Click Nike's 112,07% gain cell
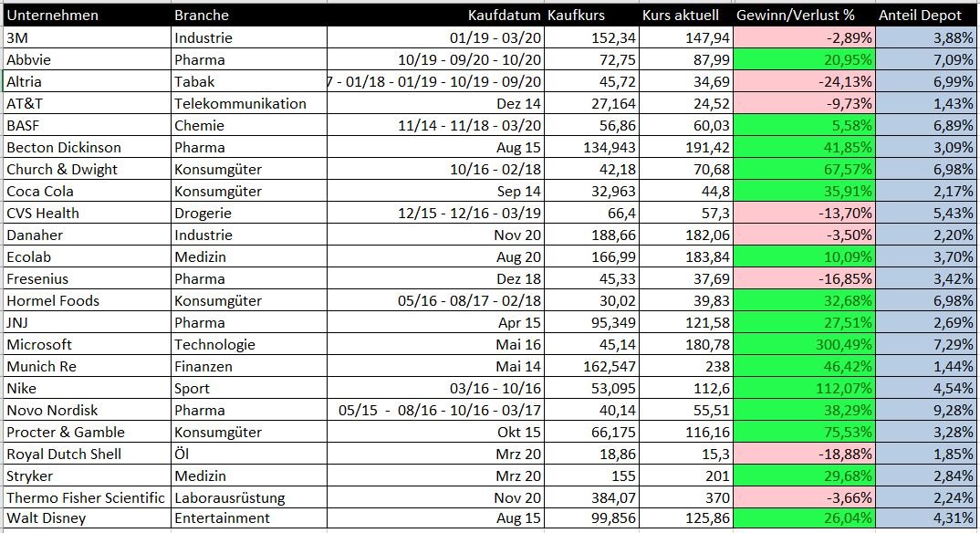This screenshot has height=533, width=980. tap(803, 389)
